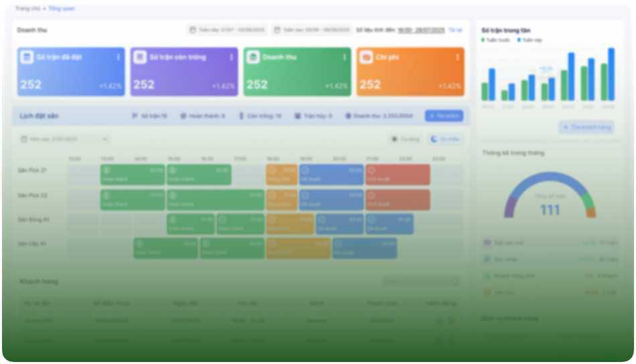Click the Hoàn thành: 6 status icon
The height and width of the screenshot is (364, 636).
(183, 116)
